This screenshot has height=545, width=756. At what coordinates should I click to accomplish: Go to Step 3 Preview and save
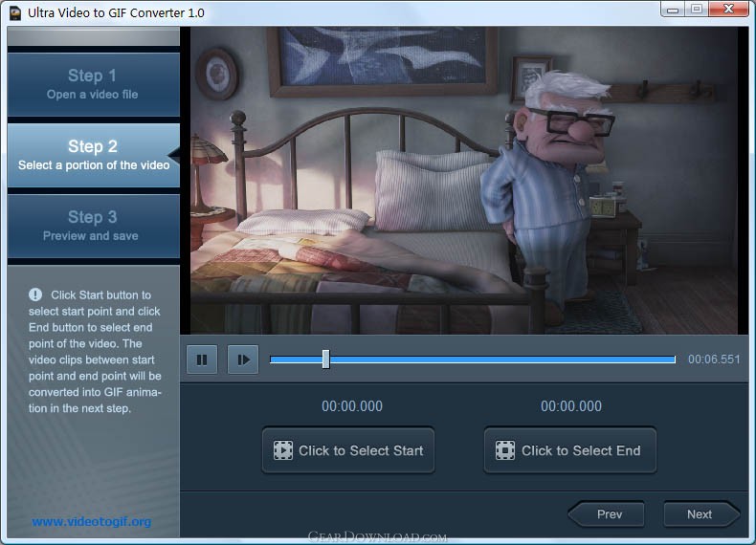(94, 226)
